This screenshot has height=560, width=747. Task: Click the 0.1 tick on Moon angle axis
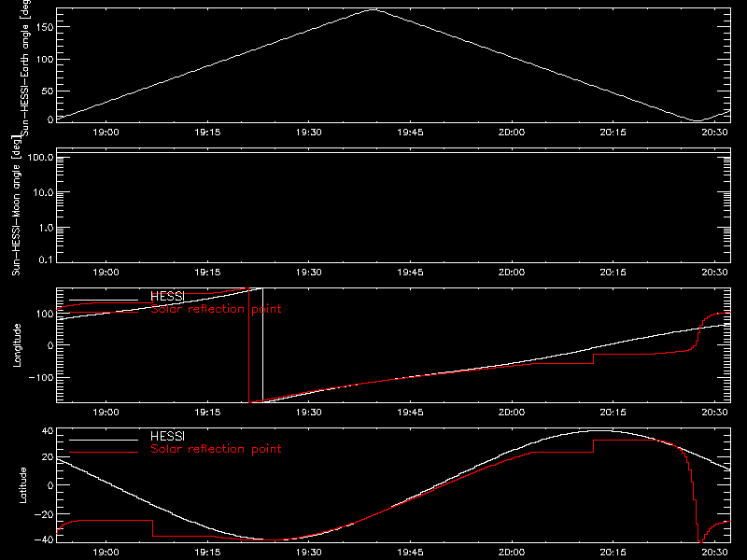tap(46, 259)
